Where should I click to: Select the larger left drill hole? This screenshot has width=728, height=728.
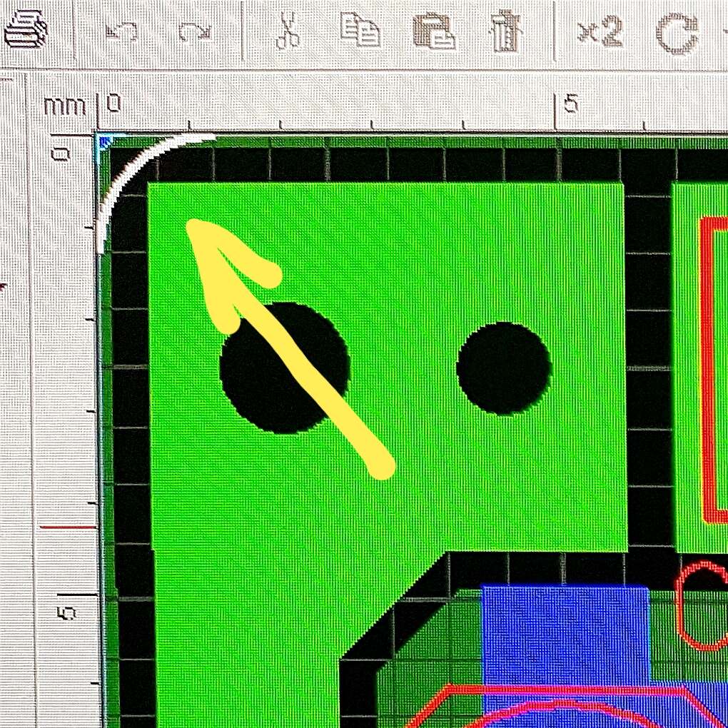coord(283,368)
